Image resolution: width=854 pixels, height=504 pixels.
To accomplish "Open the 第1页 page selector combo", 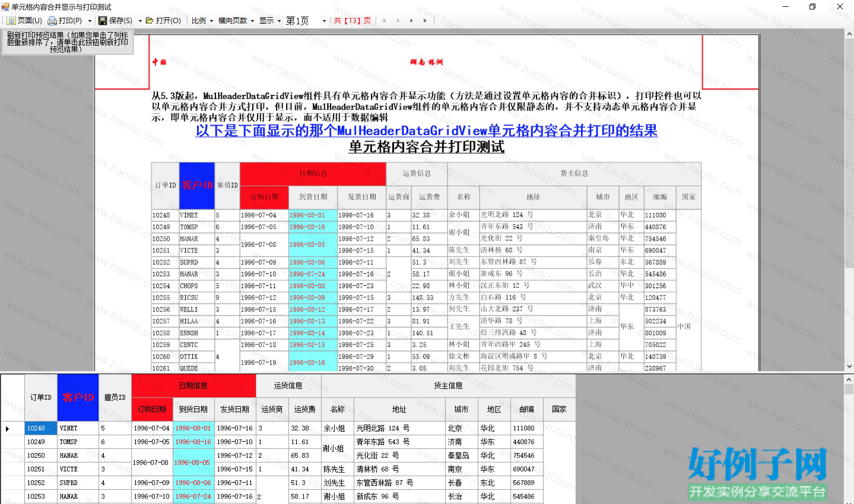I will point(306,21).
